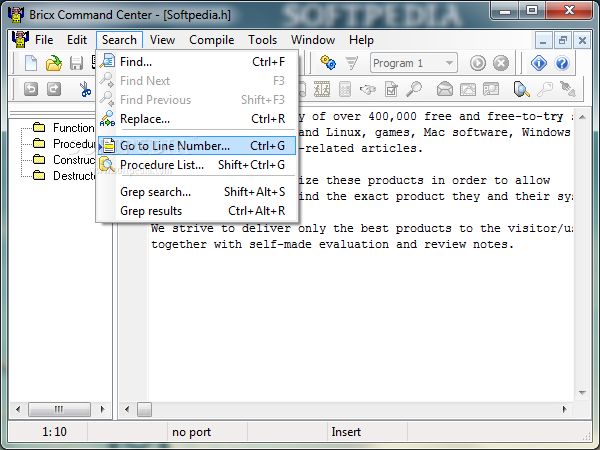Click the document with checkmark icon
600x450 pixels.
point(391,89)
